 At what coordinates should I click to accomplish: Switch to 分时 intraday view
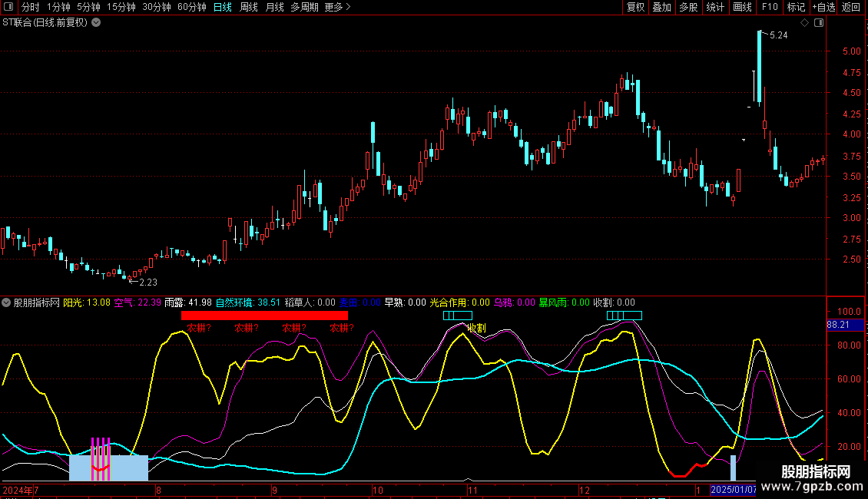[31, 7]
